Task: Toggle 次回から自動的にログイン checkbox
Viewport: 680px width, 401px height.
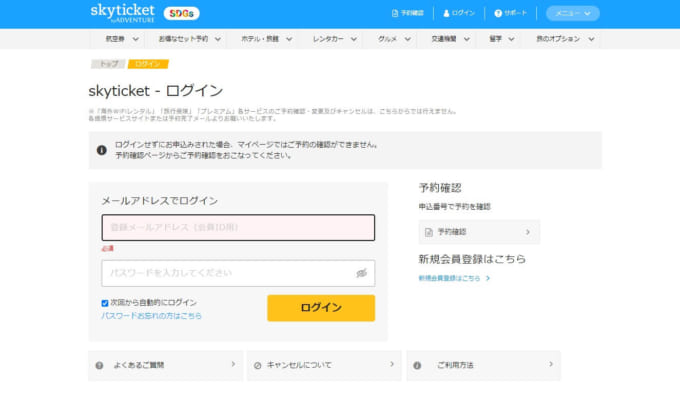Action: tap(105, 303)
